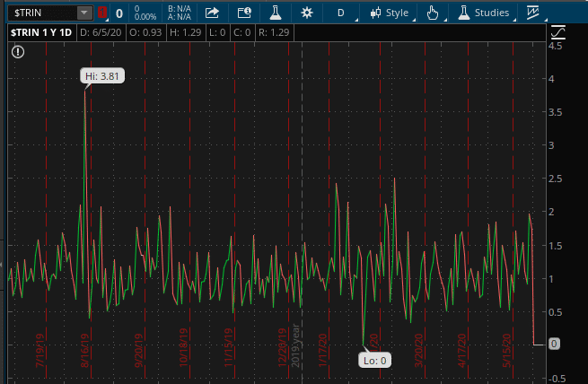This screenshot has height=384, width=588.
Task: Click the L: 0 low value
Action: (x=217, y=32)
